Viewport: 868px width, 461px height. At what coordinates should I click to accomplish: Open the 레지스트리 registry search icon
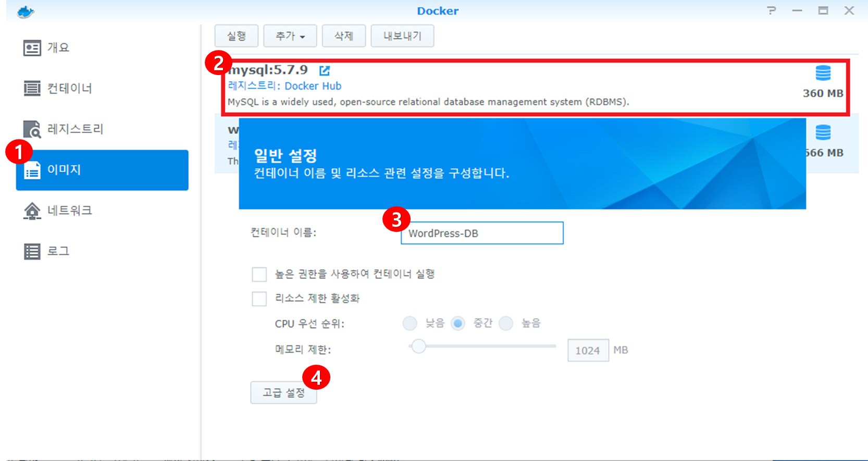[x=32, y=129]
